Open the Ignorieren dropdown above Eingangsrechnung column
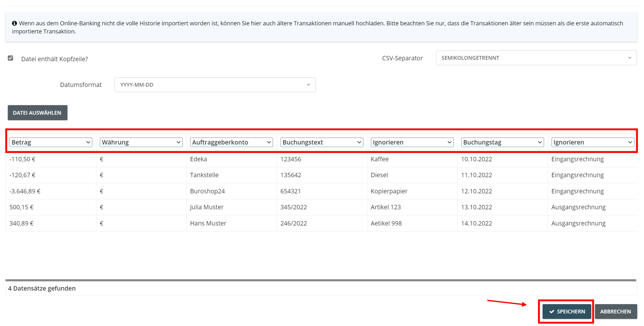644x326 pixels. [x=593, y=142]
